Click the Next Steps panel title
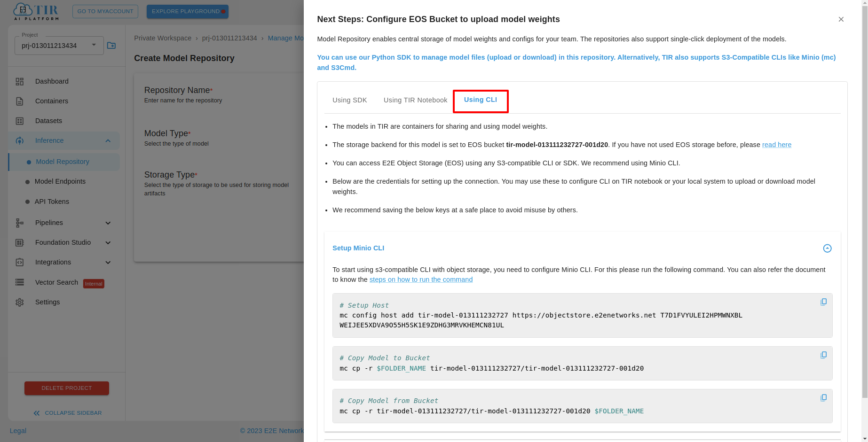 click(x=438, y=19)
